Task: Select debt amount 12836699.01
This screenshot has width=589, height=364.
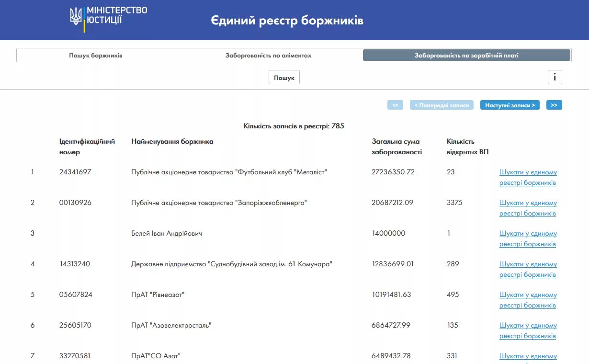Action: point(393,264)
